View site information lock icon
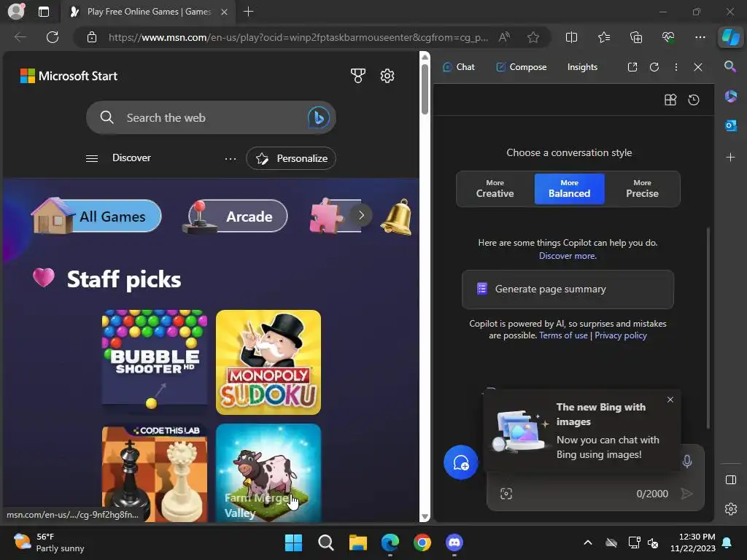 (x=92, y=37)
